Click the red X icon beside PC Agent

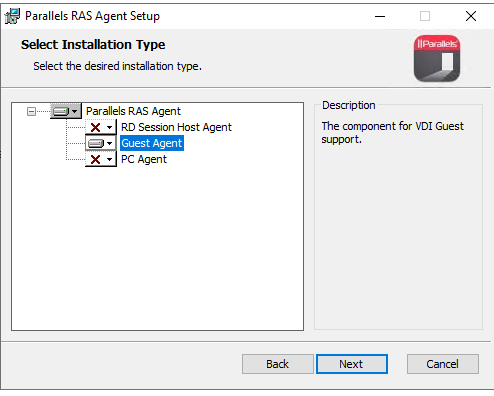coord(95,159)
